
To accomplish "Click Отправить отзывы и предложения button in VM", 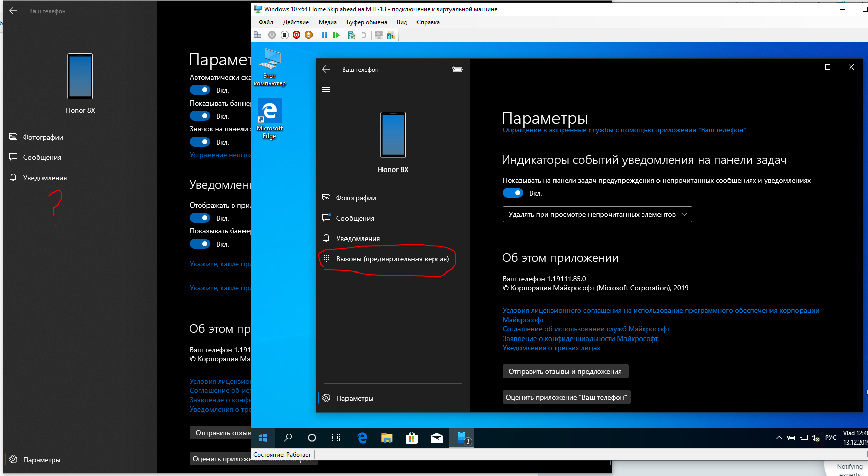I will pyautogui.click(x=565, y=371).
